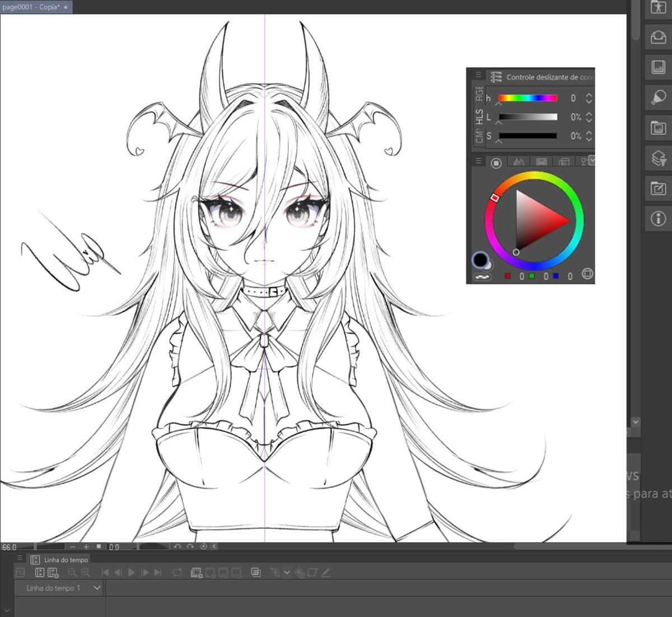Select the black main color swatch

479,259
